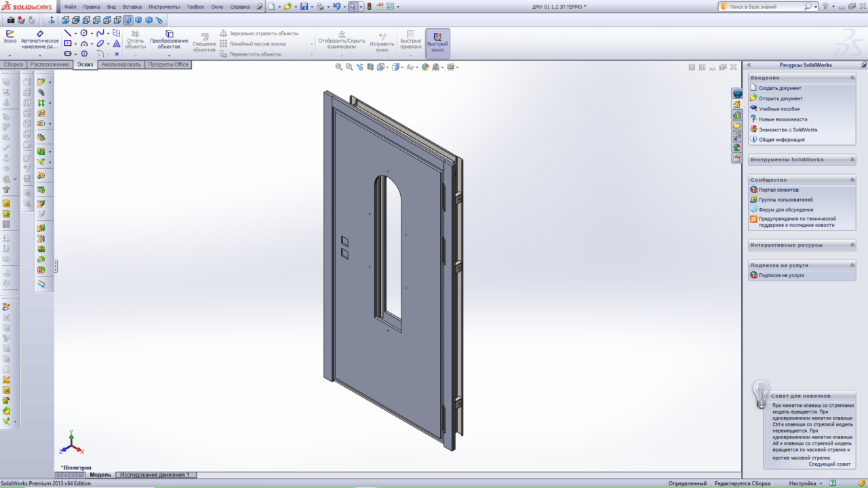Click the Создать документ link
868x488 pixels.
pyautogui.click(x=780, y=88)
